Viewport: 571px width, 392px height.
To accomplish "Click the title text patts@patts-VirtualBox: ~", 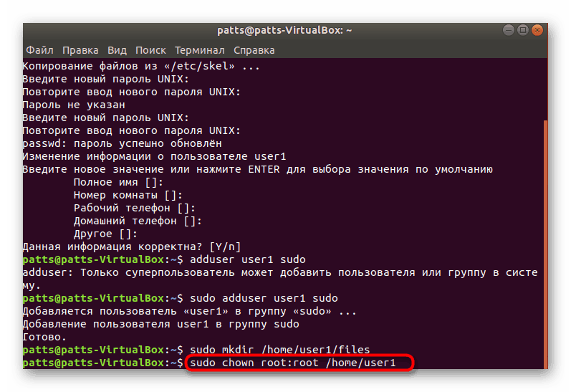I will (284, 30).
